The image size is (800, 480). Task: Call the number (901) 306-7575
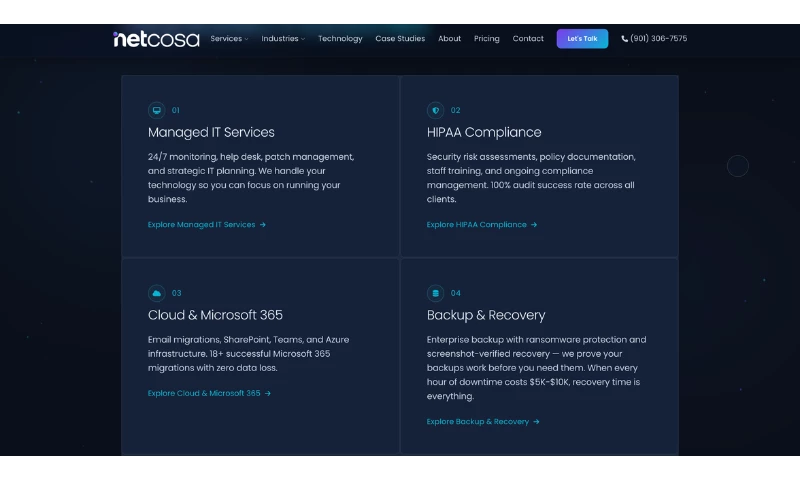pos(654,39)
